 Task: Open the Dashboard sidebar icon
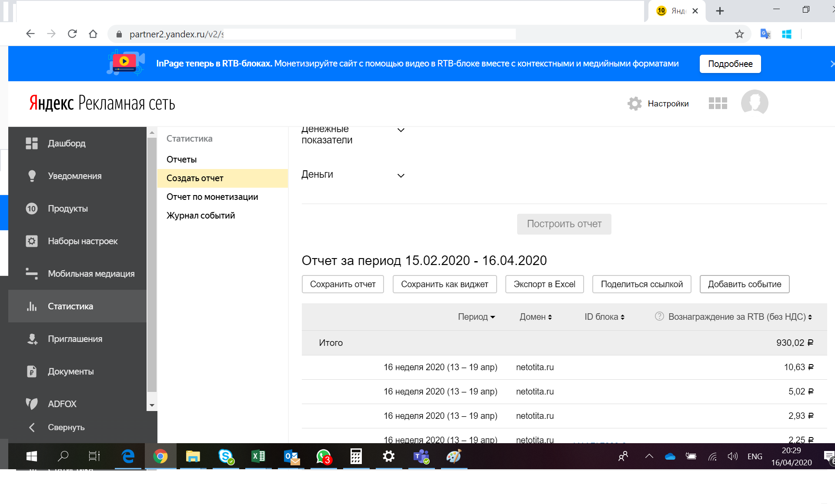click(x=32, y=143)
